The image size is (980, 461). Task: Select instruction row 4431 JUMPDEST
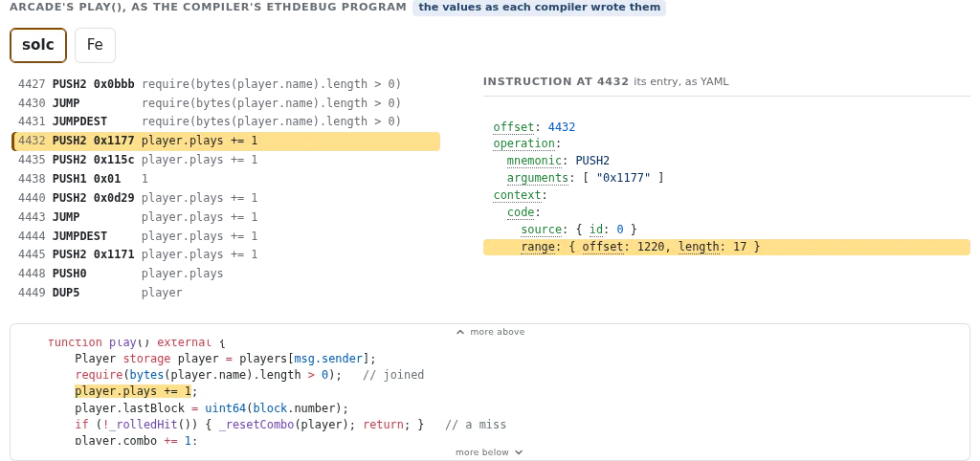click(x=226, y=121)
